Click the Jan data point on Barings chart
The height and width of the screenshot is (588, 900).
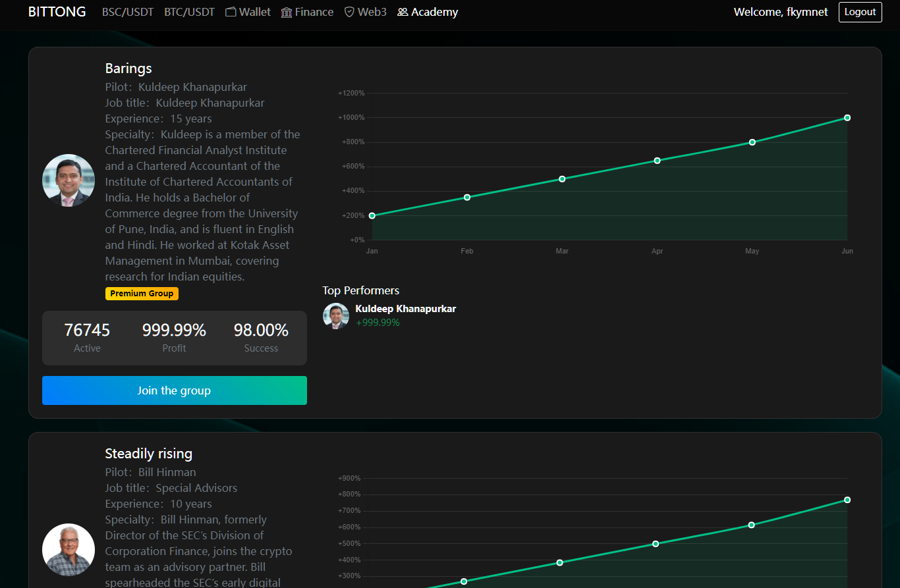pyautogui.click(x=372, y=215)
